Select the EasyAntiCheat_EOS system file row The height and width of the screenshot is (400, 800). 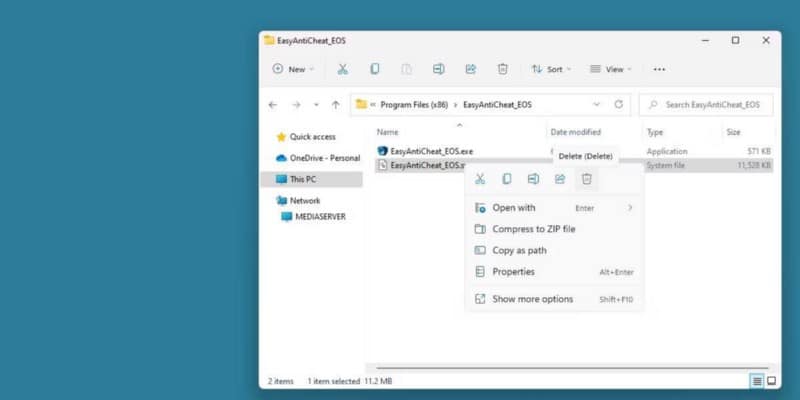click(574, 165)
